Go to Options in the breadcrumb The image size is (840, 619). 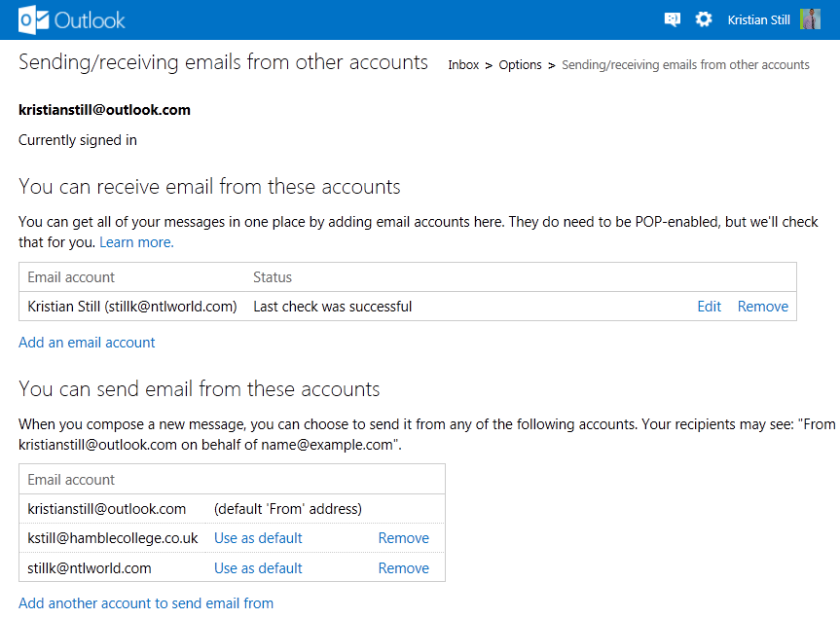pyautogui.click(x=520, y=65)
